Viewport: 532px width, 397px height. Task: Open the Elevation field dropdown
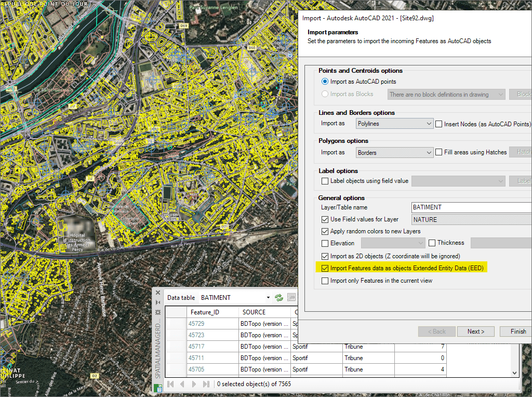[x=393, y=243]
